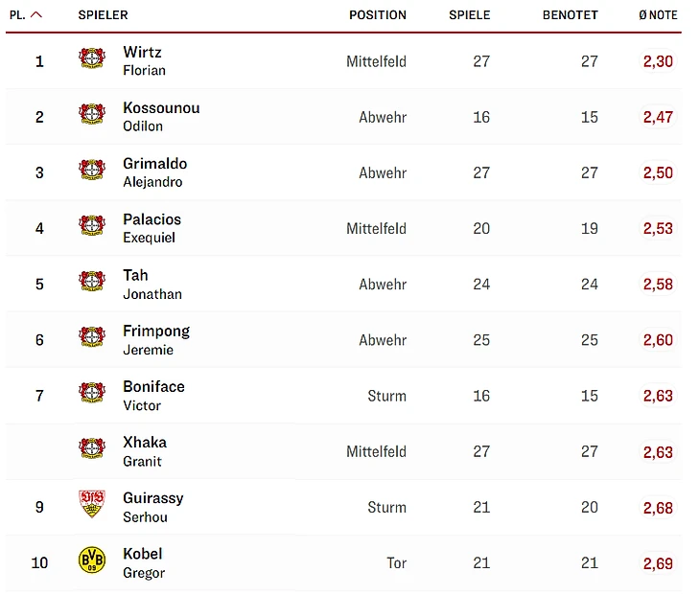Click the BENOTET column header
The image size is (700, 595).
tap(570, 15)
